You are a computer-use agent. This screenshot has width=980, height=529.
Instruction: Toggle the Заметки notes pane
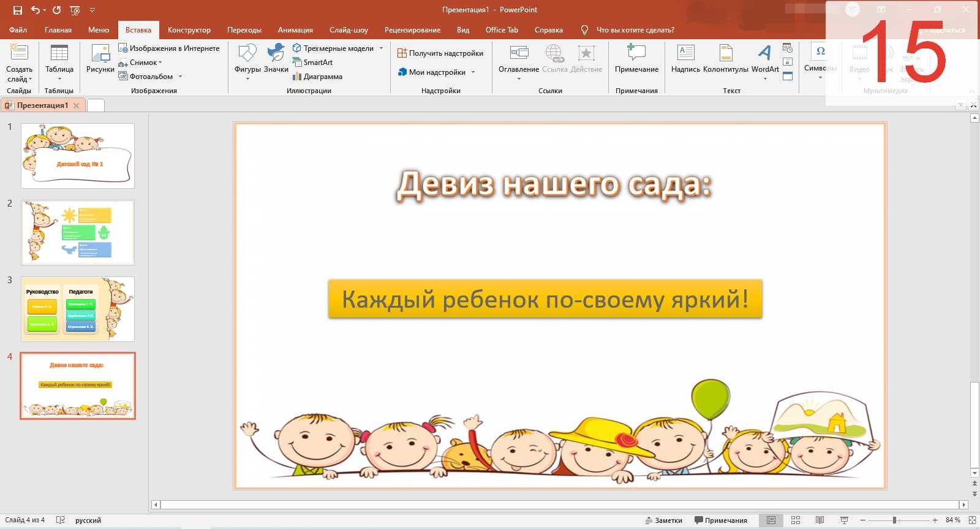coord(664,520)
